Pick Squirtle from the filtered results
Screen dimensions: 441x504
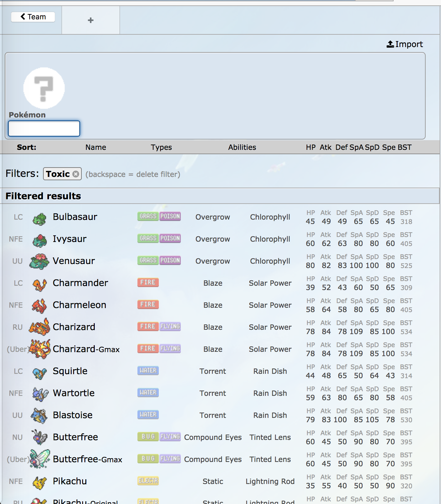70,371
